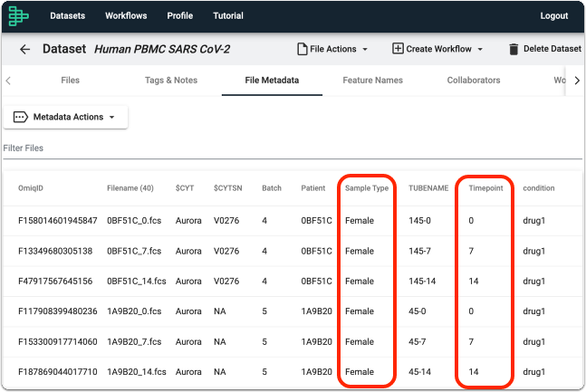Screen dimensions: 586x392
Task: Focus the Filter Files input field
Action: (x=293, y=148)
